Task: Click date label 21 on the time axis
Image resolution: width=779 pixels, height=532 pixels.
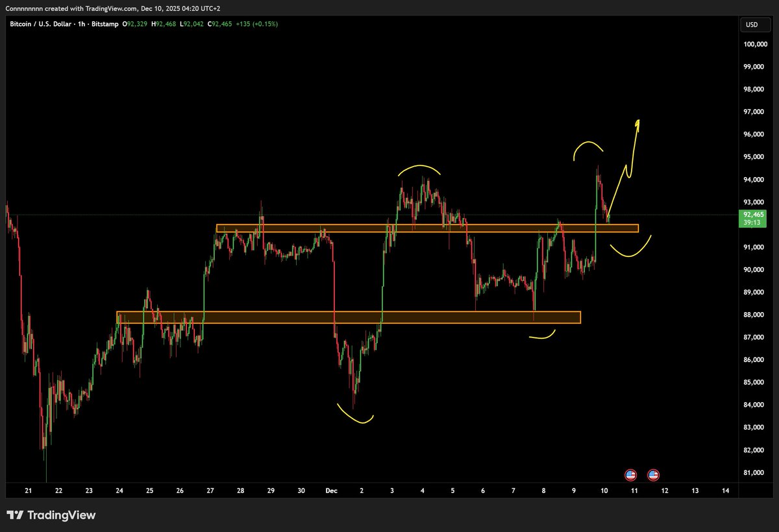Action: point(29,491)
